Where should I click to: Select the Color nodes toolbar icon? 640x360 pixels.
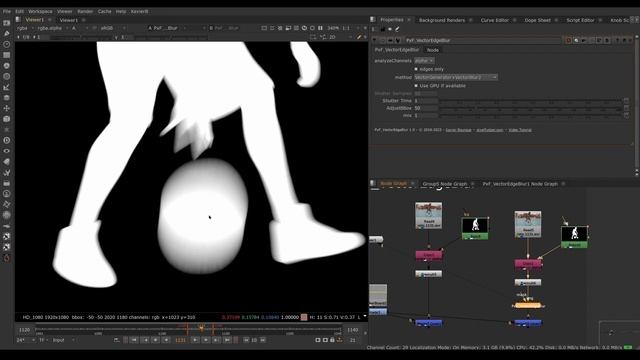pyautogui.click(x=7, y=65)
